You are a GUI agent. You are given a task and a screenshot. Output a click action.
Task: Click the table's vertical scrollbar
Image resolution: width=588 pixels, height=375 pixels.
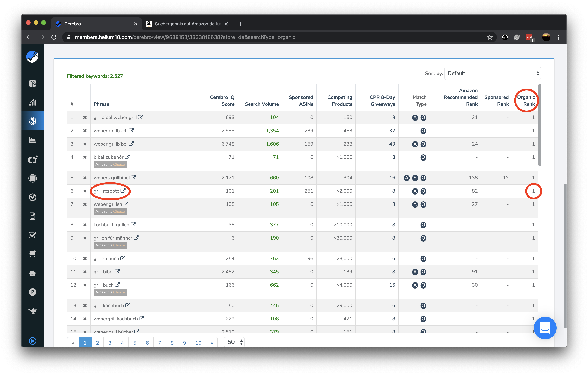point(539,125)
